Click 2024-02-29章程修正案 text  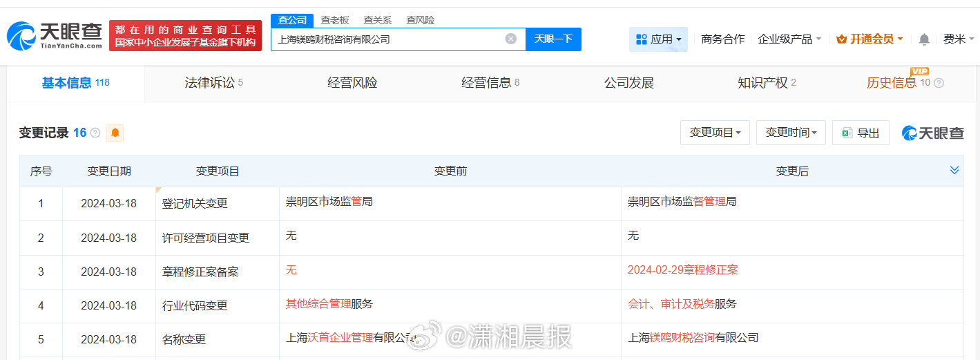(x=682, y=269)
